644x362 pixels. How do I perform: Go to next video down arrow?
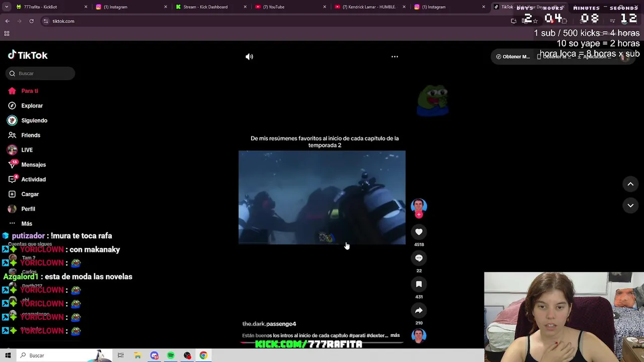tap(630, 205)
